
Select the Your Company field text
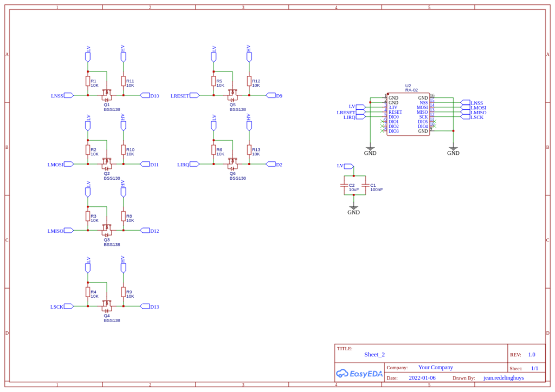(435, 368)
